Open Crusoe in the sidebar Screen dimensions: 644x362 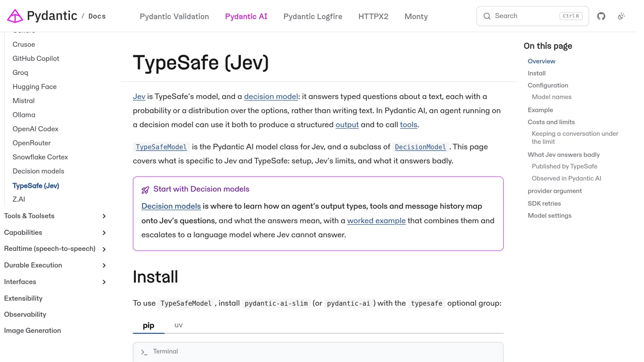coord(24,44)
